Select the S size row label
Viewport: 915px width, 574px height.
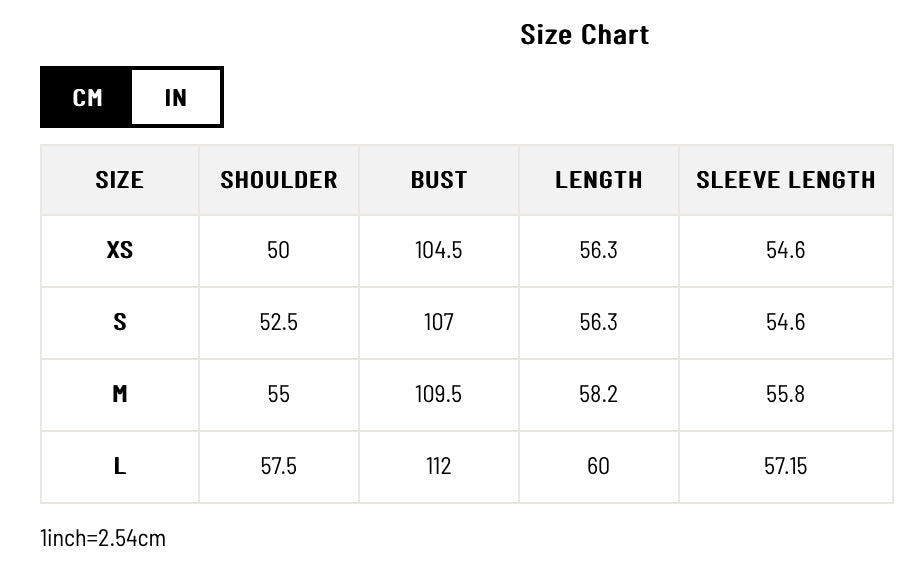point(120,322)
